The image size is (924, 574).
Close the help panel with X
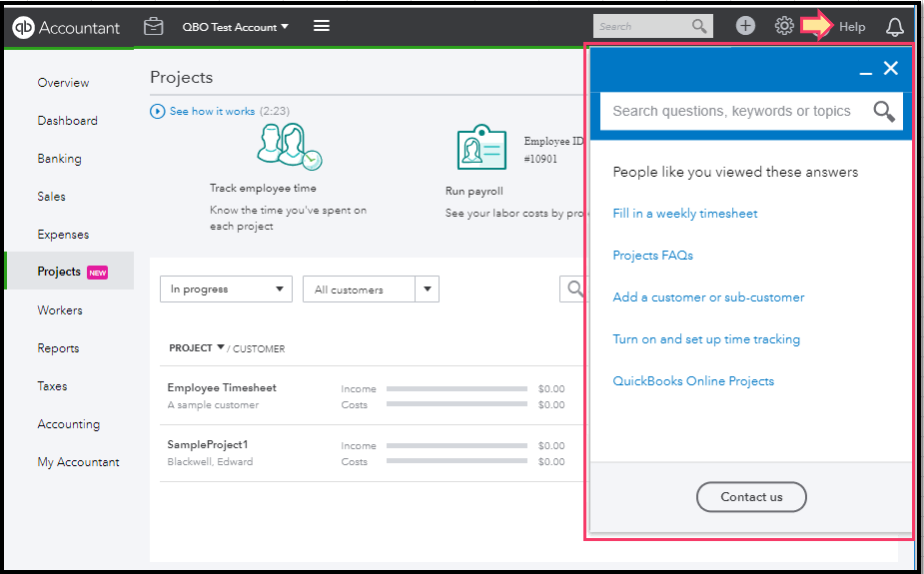(891, 68)
